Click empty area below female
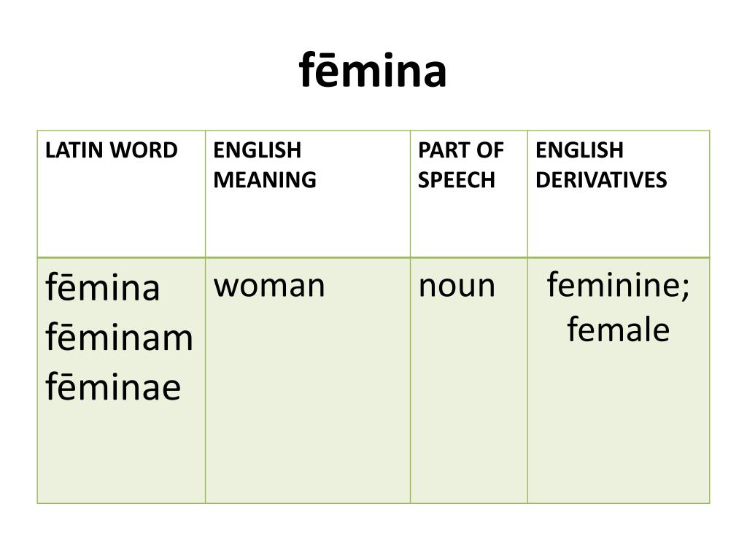The height and width of the screenshot is (560, 747). [619, 424]
